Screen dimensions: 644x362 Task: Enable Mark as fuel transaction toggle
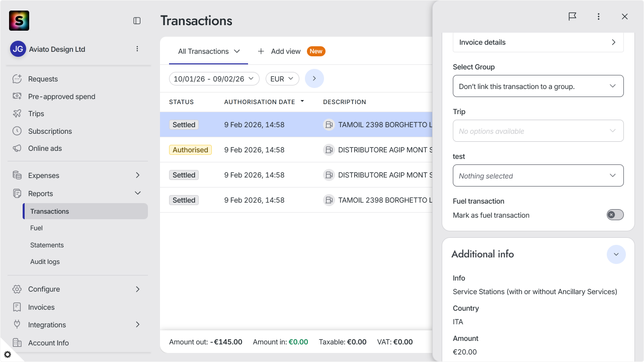tap(615, 215)
